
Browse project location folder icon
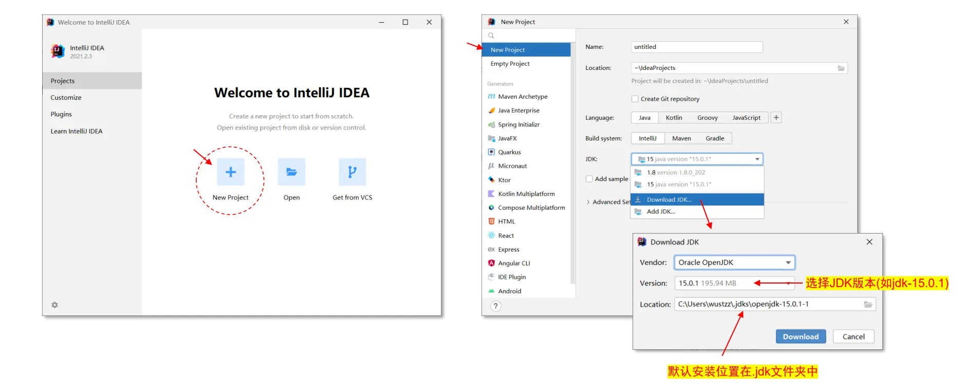(x=841, y=68)
